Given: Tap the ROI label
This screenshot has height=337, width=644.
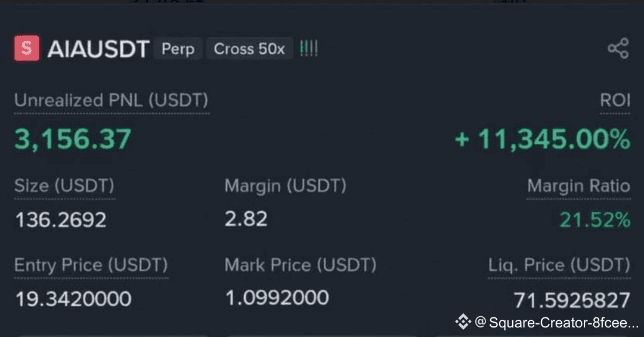Looking at the screenshot, I should point(615,100).
